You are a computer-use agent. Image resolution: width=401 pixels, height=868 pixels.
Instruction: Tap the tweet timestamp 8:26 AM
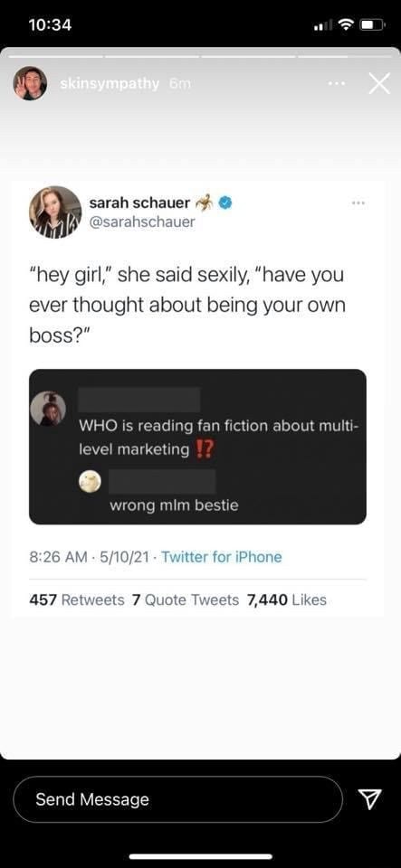pos(57,557)
